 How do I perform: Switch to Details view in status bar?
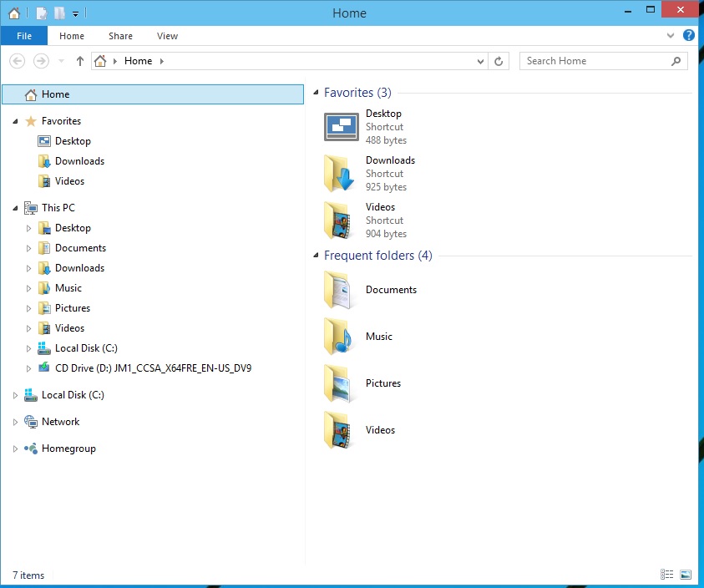click(x=666, y=575)
